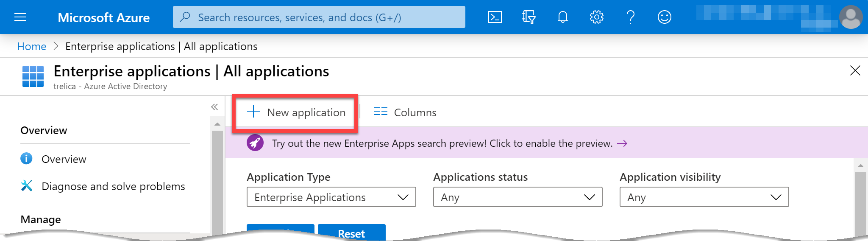
Task: Close the Enterprise applications blade
Action: [855, 70]
